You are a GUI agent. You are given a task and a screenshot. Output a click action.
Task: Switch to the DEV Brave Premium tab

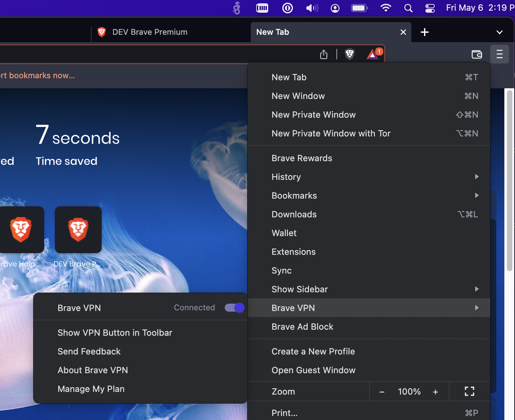pos(149,32)
